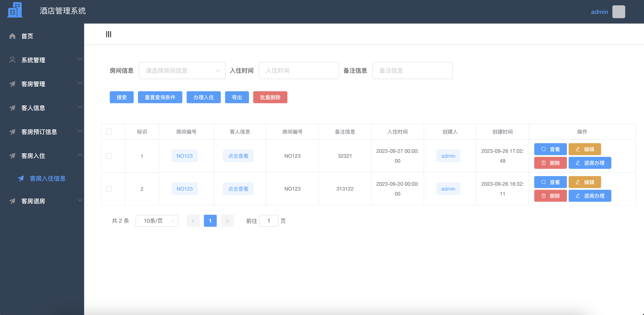644x315 pixels.
Task: Click the 首页 sidebar icon
Action: pos(12,36)
